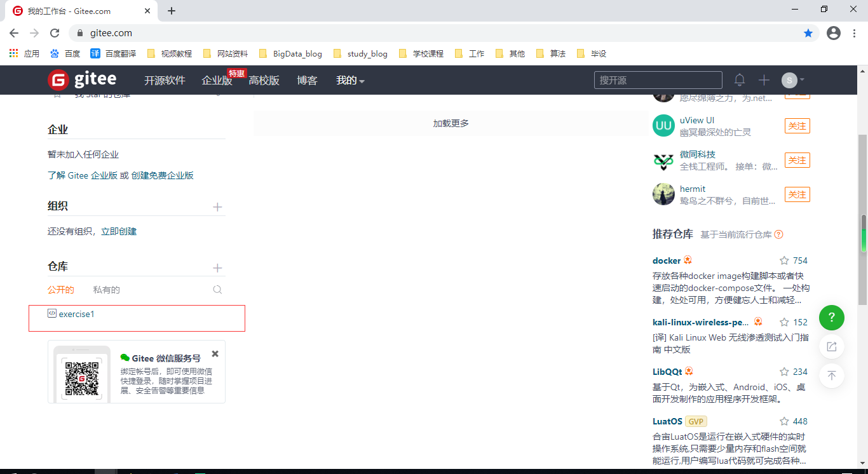Open the LibQQt recommended repository

click(x=667, y=372)
